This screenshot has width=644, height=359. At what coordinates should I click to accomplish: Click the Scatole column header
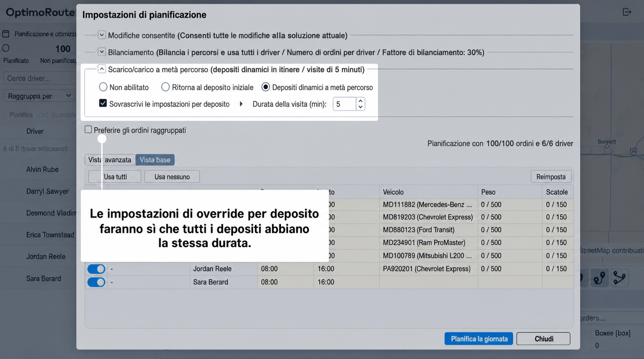558,192
